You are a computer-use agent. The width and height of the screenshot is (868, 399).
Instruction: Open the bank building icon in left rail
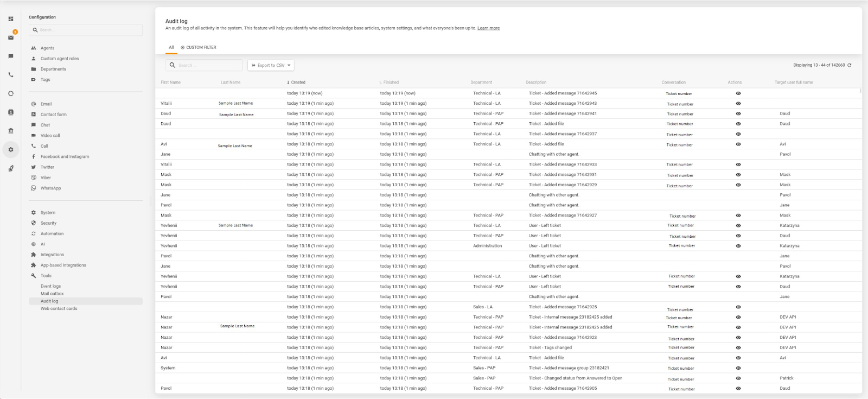[x=11, y=131]
